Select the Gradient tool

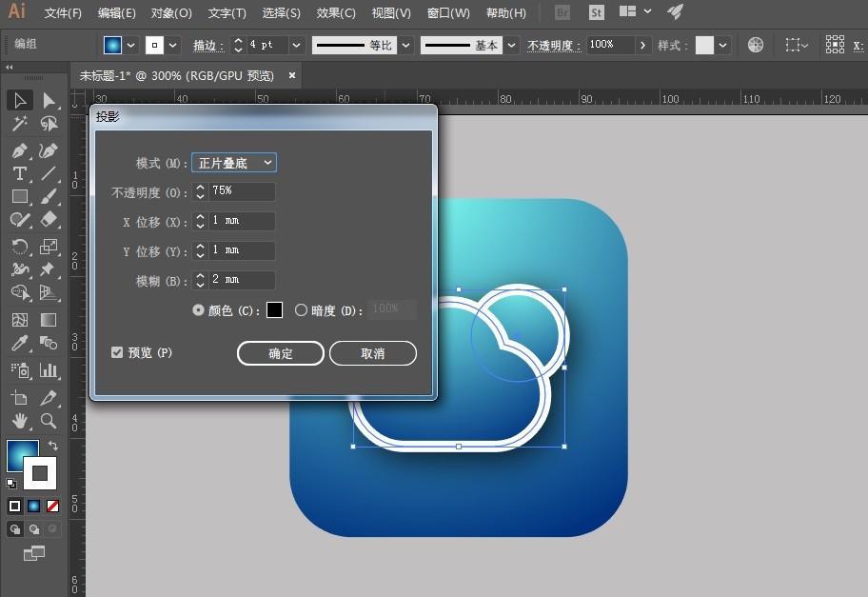pyautogui.click(x=49, y=320)
